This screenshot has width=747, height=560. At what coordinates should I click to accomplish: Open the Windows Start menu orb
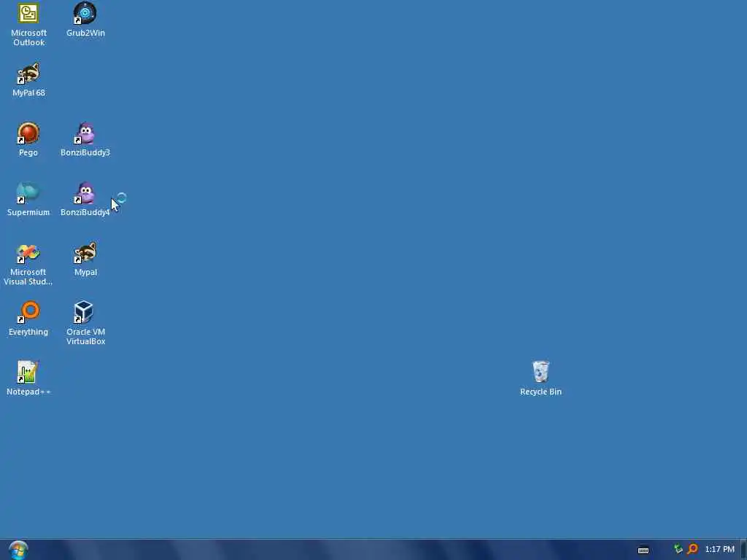click(18, 550)
